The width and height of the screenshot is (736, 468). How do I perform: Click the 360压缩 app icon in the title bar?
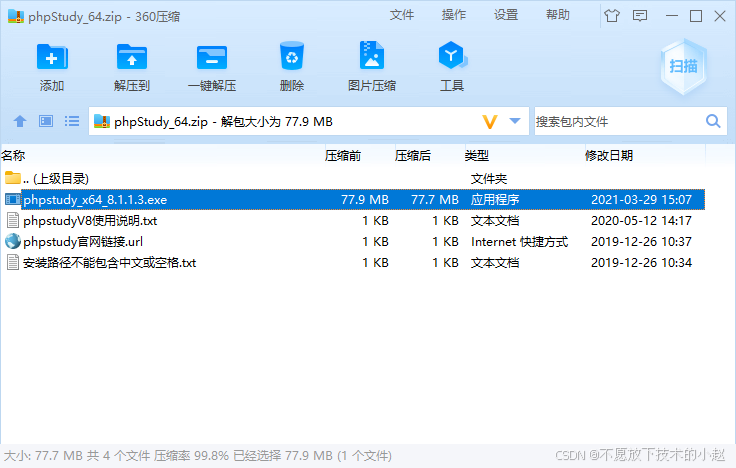coord(16,16)
